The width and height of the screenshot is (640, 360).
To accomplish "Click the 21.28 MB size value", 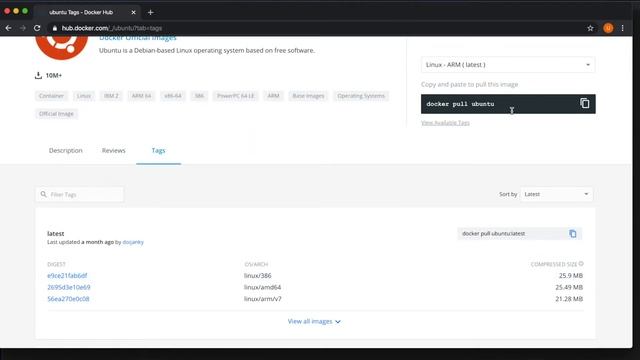I will pyautogui.click(x=569, y=299).
